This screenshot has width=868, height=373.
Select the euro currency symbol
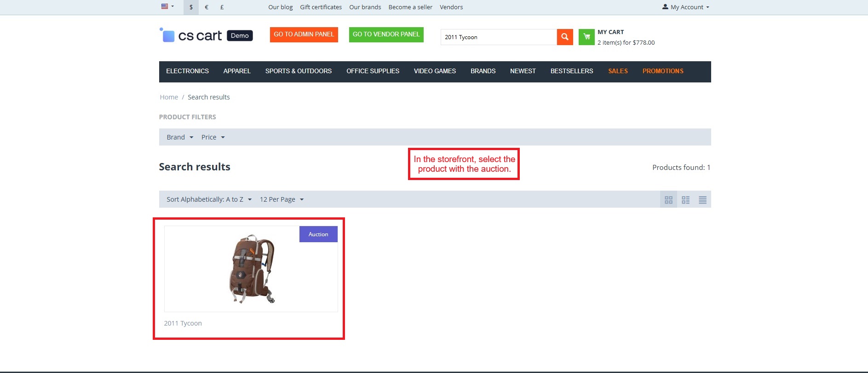[207, 7]
